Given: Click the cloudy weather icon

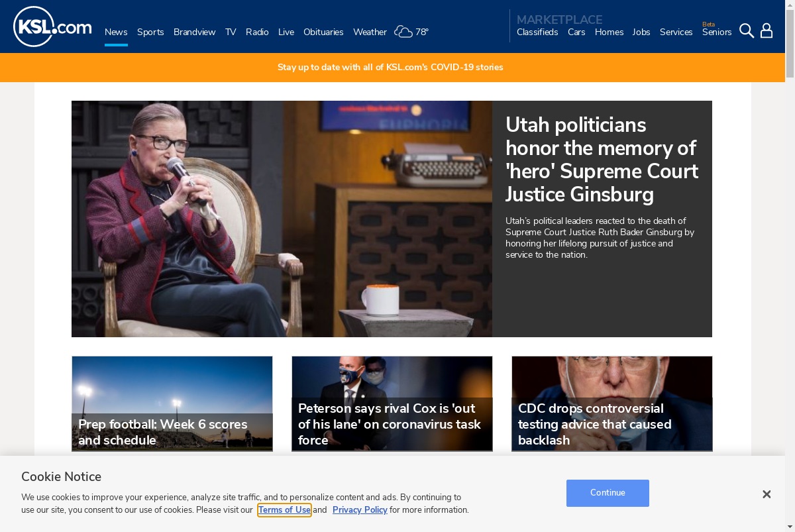Looking at the screenshot, I should (x=403, y=32).
